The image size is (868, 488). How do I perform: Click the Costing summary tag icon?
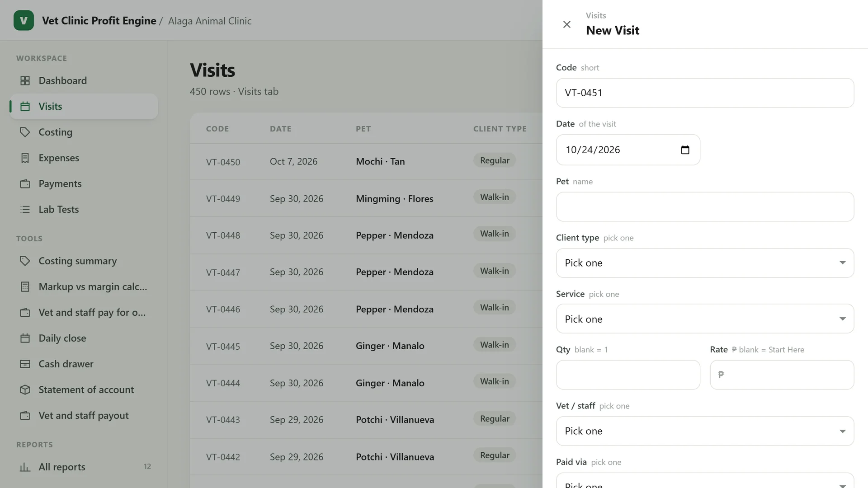tap(25, 261)
